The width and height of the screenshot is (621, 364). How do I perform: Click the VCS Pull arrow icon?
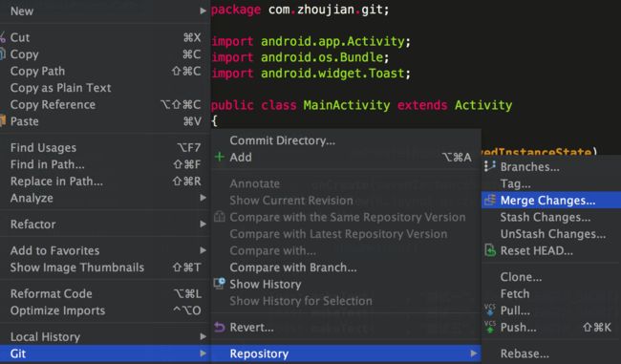point(490,310)
